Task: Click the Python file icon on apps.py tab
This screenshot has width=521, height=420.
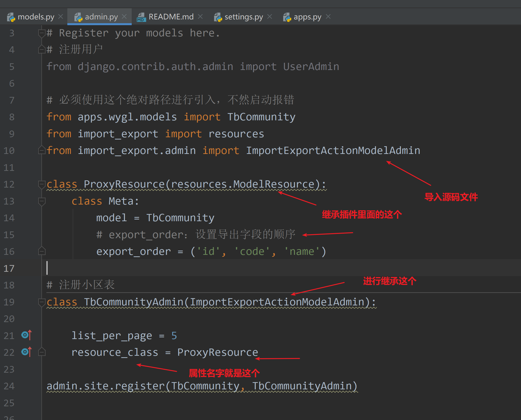Action: pos(287,17)
